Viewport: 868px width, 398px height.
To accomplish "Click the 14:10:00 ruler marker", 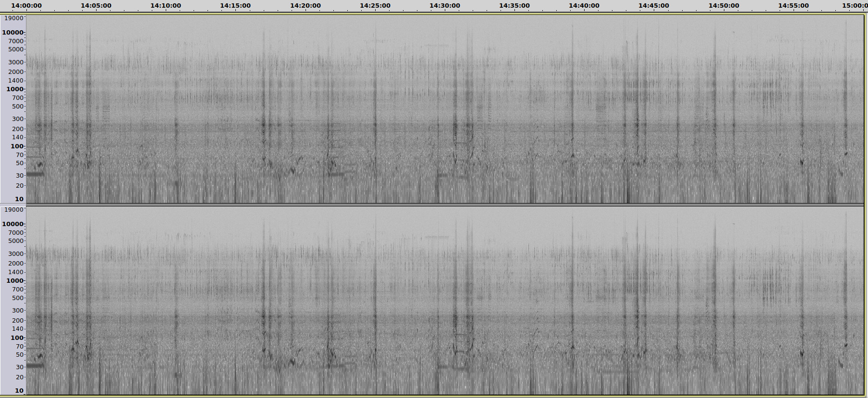I will click(x=166, y=6).
